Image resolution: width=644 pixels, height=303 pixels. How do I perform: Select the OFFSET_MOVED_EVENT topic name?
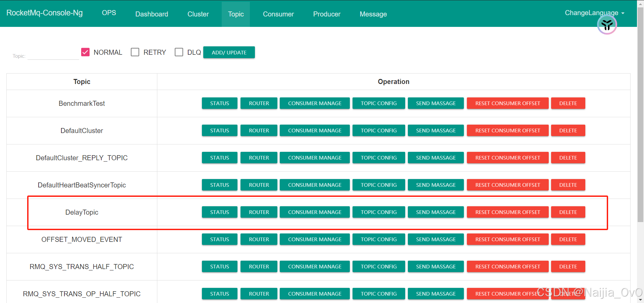pos(82,240)
